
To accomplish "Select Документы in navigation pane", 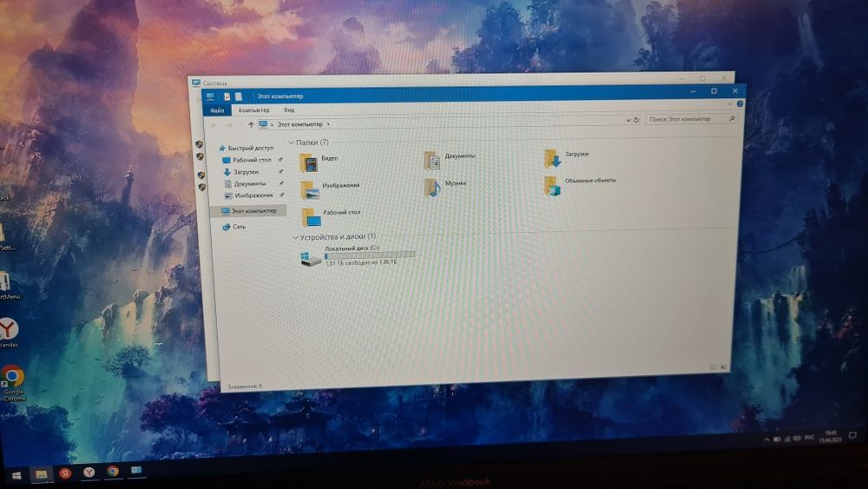I will click(246, 184).
